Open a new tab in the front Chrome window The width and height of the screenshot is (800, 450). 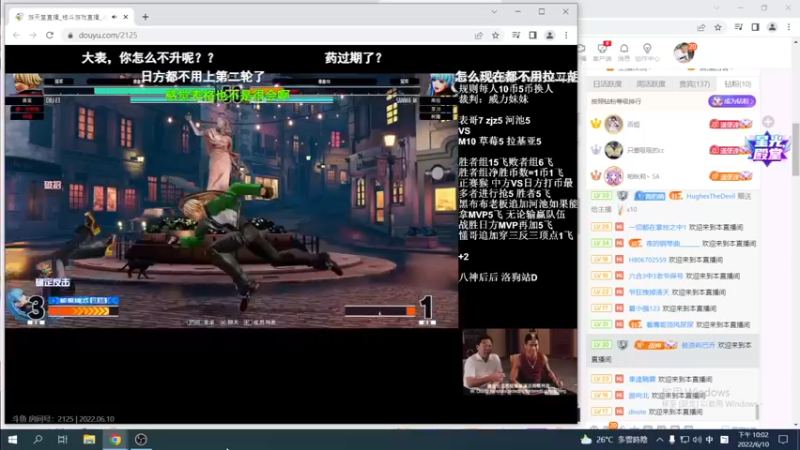145,17
